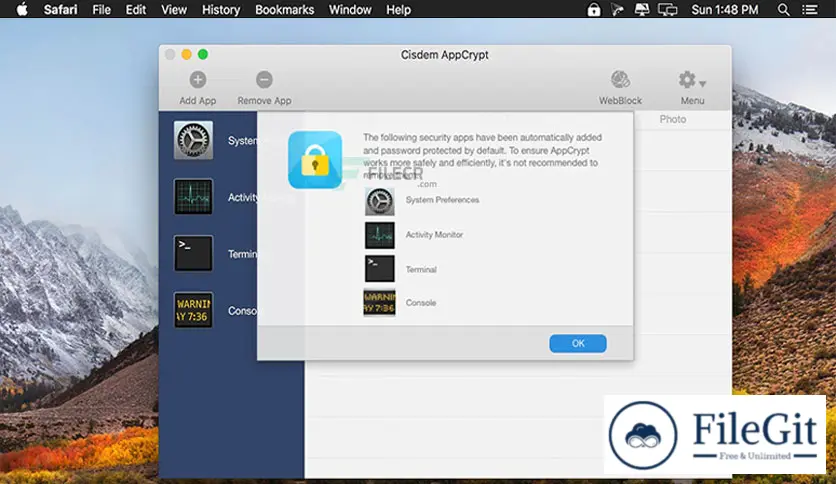Click the 'Console' text in dialog
836x484 pixels.
[421, 303]
